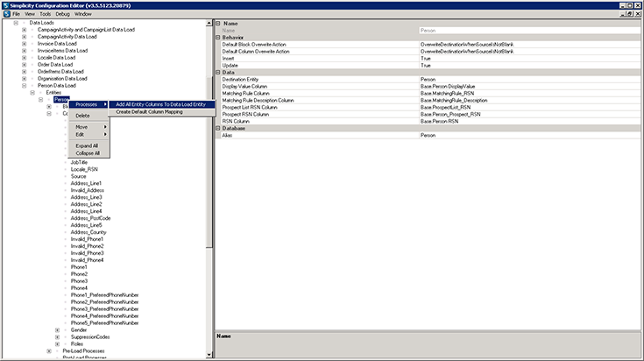Collapse the Entities tree node
This screenshot has width=644, height=361.
[x=32, y=93]
